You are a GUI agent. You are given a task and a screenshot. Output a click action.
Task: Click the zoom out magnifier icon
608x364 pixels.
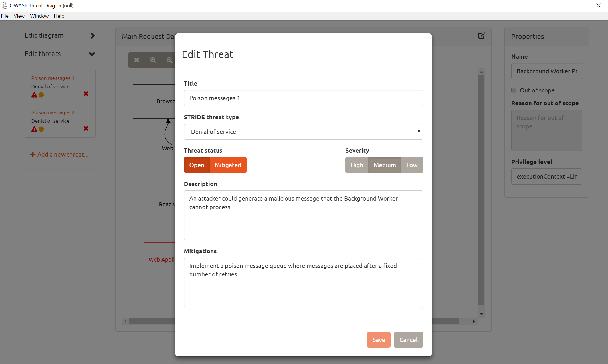click(x=169, y=60)
